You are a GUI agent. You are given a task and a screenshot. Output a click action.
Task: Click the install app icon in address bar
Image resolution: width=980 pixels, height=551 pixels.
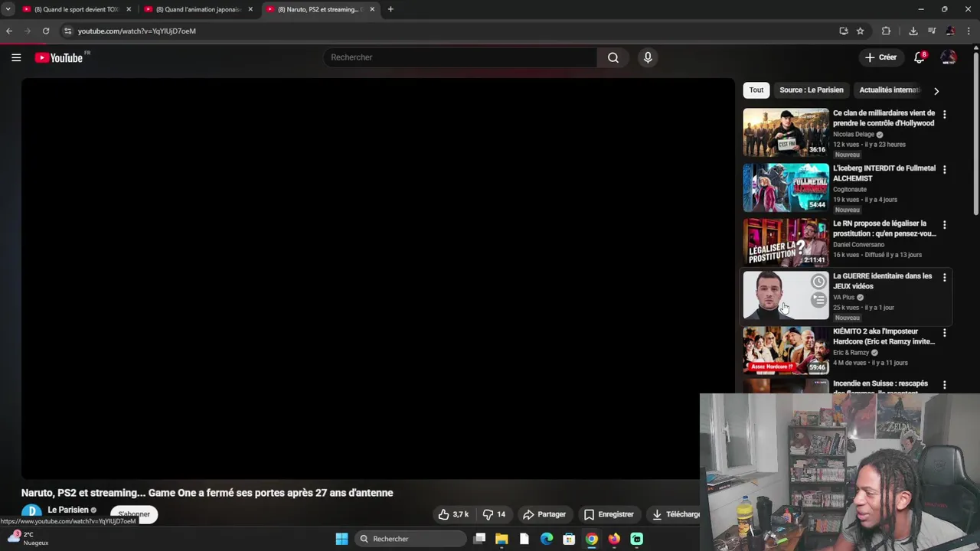click(844, 31)
